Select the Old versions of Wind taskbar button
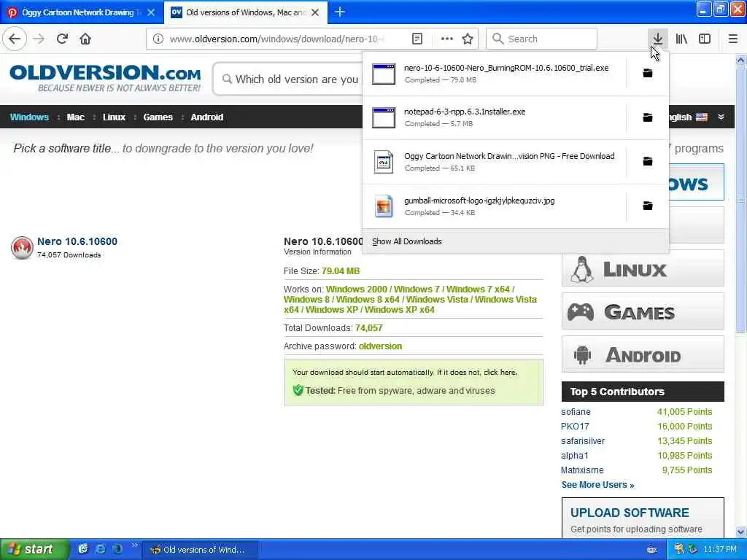The width and height of the screenshot is (747, 560). pyautogui.click(x=200, y=550)
